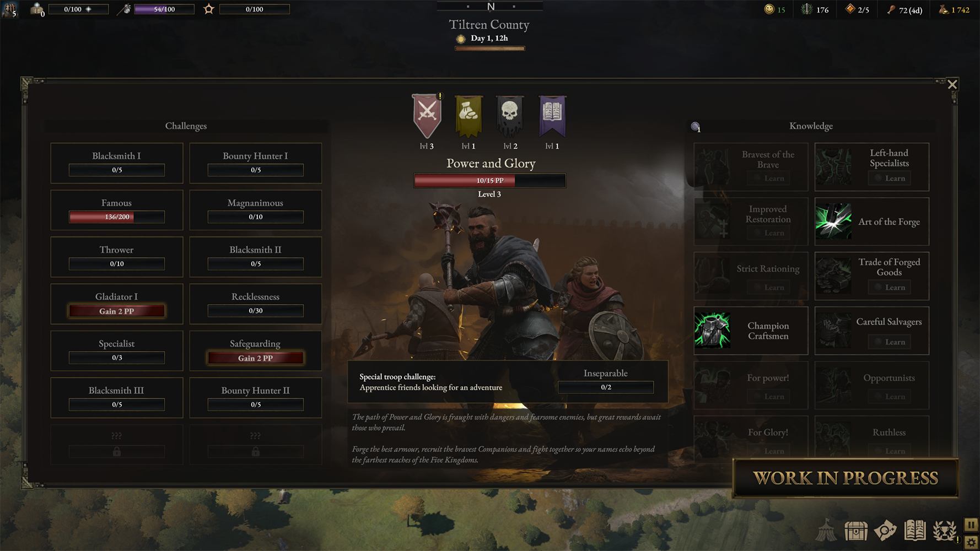Image resolution: width=980 pixels, height=551 pixels.
Task: Open the laurel trophy paths icon
Action: (945, 531)
